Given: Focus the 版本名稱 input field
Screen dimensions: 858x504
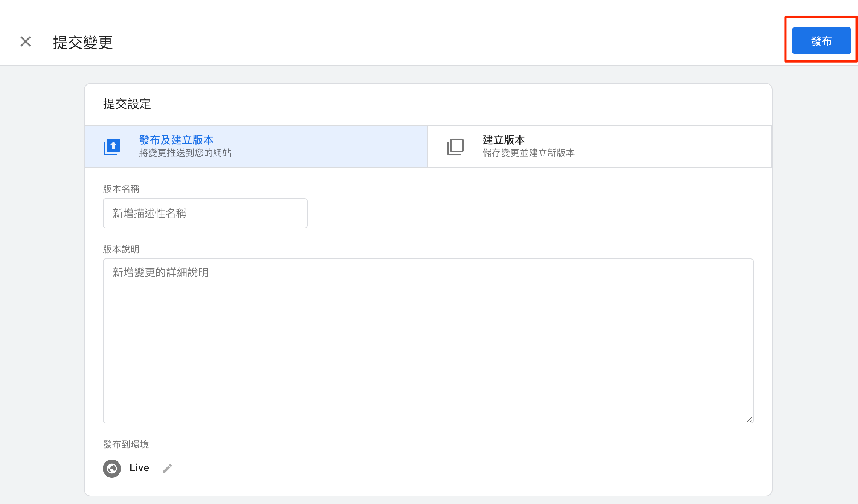Looking at the screenshot, I should pos(205,213).
